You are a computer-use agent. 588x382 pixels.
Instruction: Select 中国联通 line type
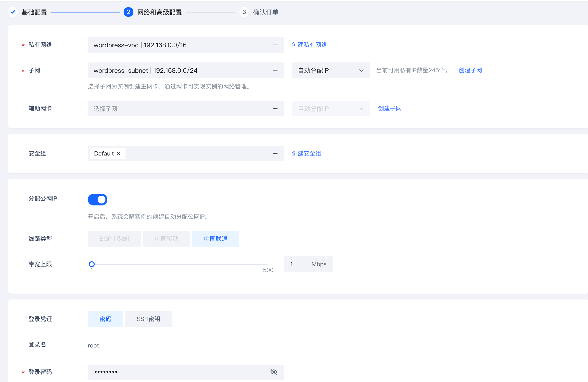(216, 239)
